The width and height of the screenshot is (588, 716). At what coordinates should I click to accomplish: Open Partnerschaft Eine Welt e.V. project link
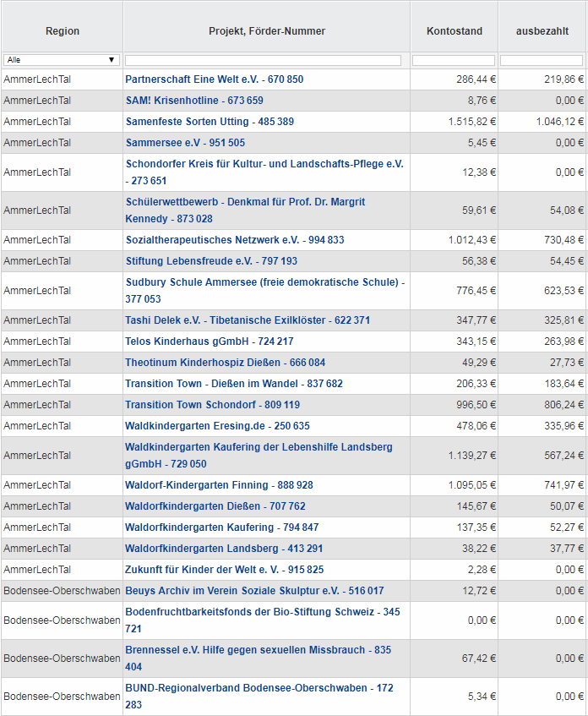tap(214, 79)
